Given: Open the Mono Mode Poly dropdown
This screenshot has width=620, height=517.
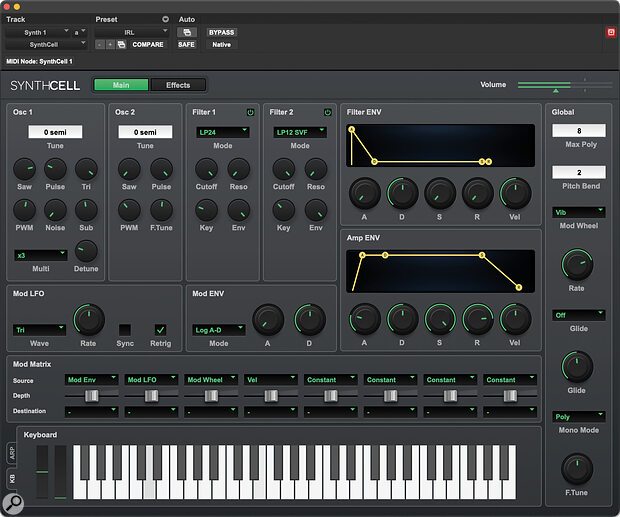Looking at the screenshot, I should [x=578, y=417].
